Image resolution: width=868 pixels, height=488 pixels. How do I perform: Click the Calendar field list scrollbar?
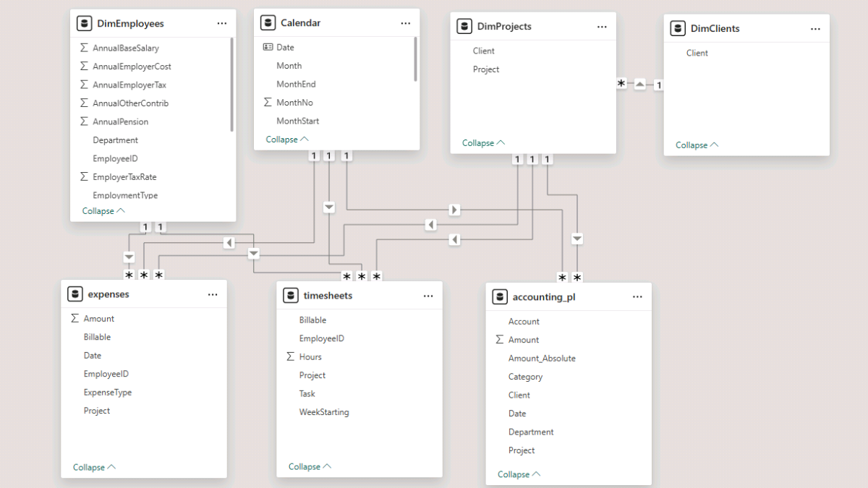[415, 59]
